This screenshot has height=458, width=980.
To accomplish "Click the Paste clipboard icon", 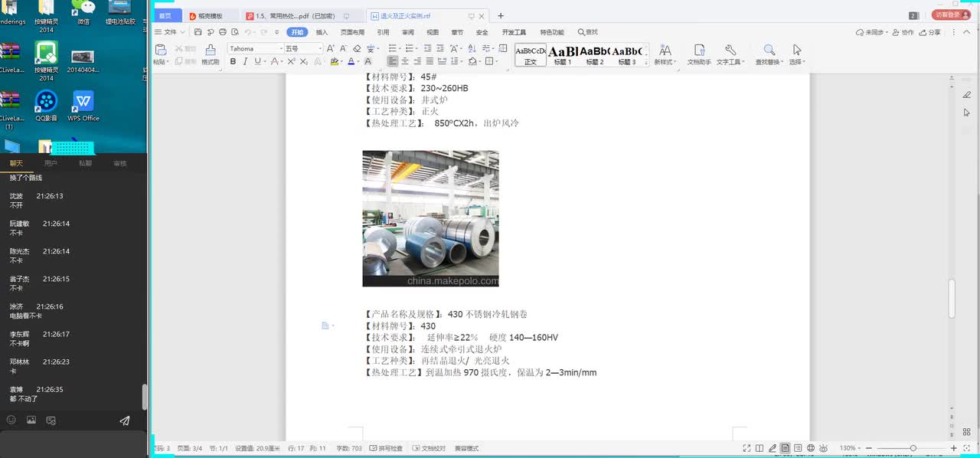I will click(x=161, y=50).
